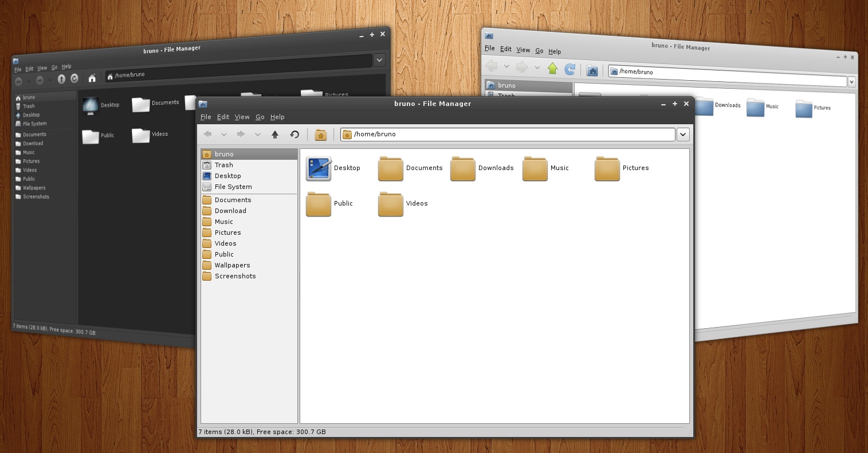This screenshot has width=868, height=453.
Task: Open Desktop folder in dark window
Action: point(90,106)
